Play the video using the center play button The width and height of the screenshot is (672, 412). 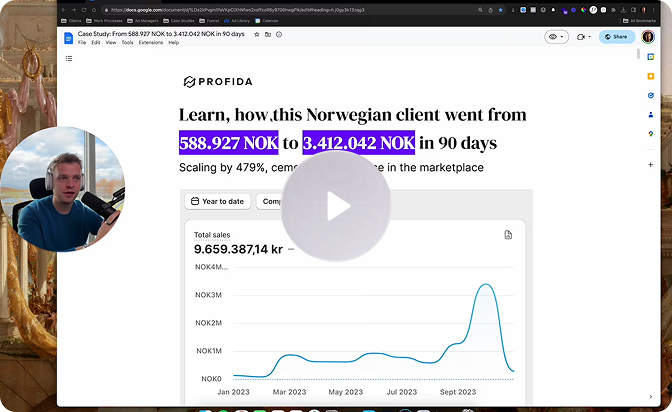point(336,206)
